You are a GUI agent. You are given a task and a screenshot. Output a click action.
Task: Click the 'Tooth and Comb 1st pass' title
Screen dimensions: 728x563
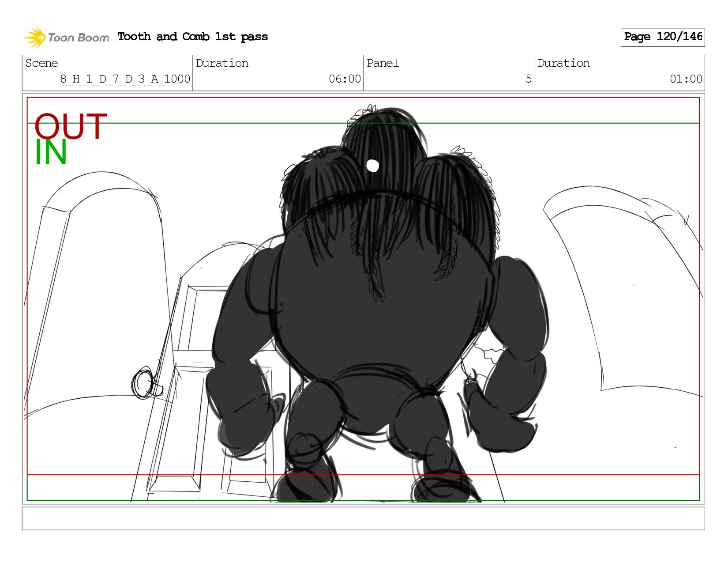(x=193, y=37)
